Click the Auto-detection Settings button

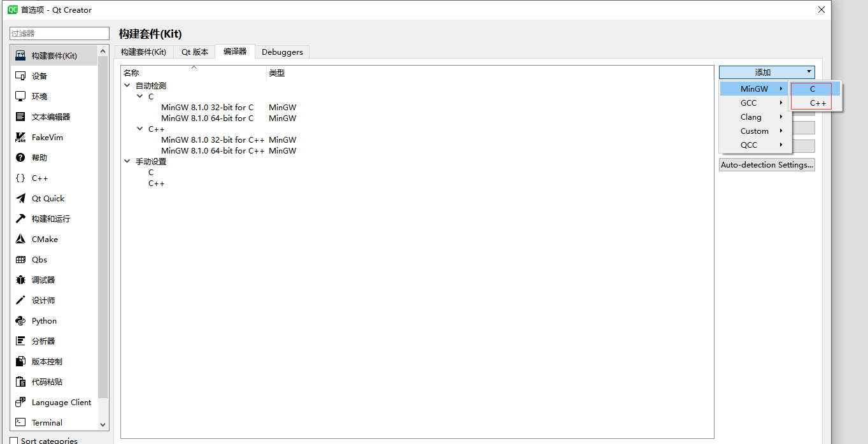click(x=767, y=164)
